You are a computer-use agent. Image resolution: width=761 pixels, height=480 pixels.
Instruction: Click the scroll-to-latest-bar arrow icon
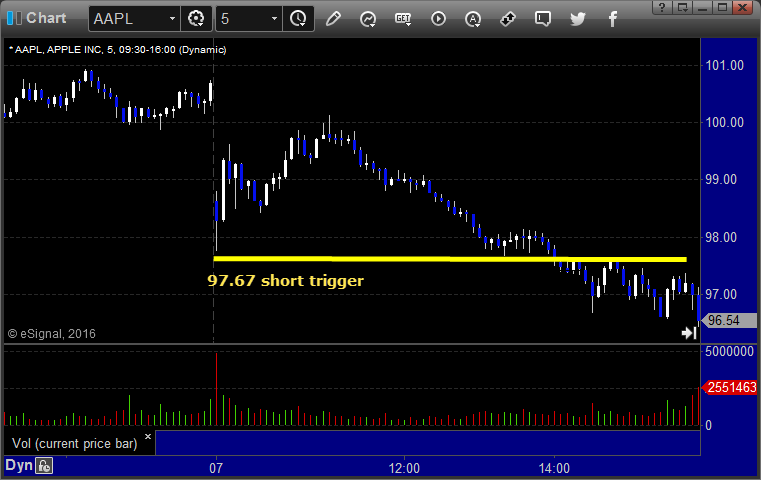tap(689, 333)
